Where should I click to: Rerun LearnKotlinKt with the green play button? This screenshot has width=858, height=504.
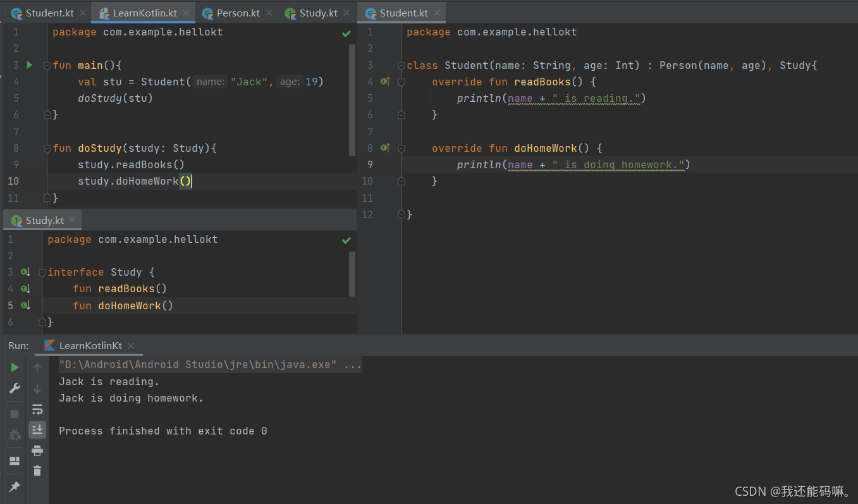pyautogui.click(x=15, y=367)
